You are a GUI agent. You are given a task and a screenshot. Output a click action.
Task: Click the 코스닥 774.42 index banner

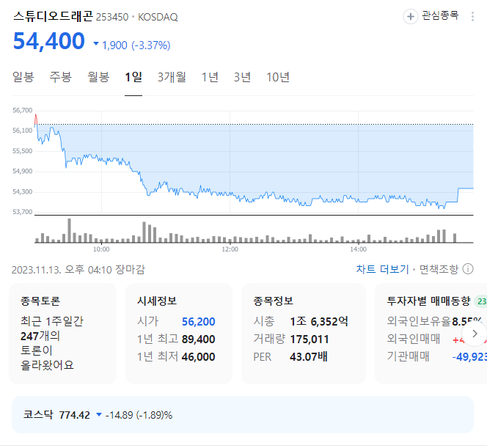point(243,415)
